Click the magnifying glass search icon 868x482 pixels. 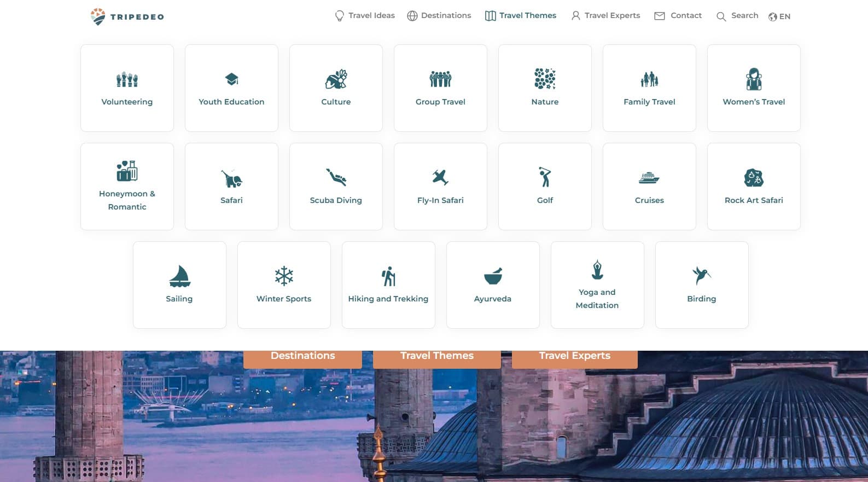[x=721, y=16]
